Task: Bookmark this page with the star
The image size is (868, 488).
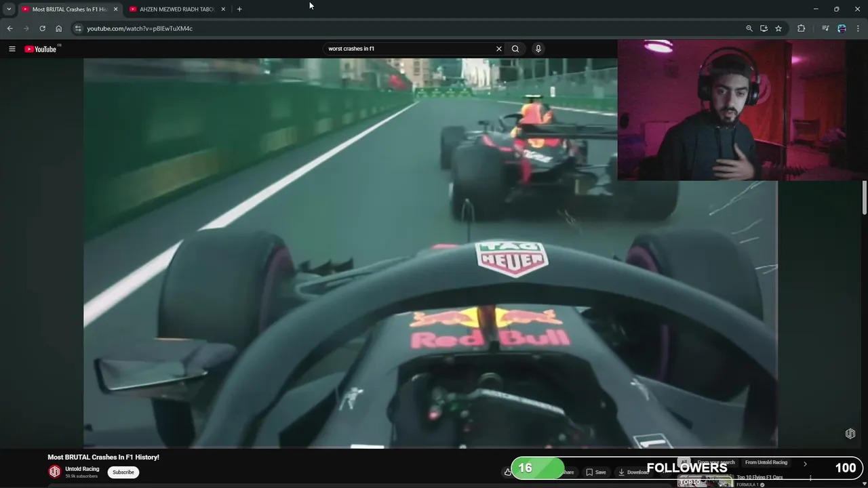Action: [778, 28]
